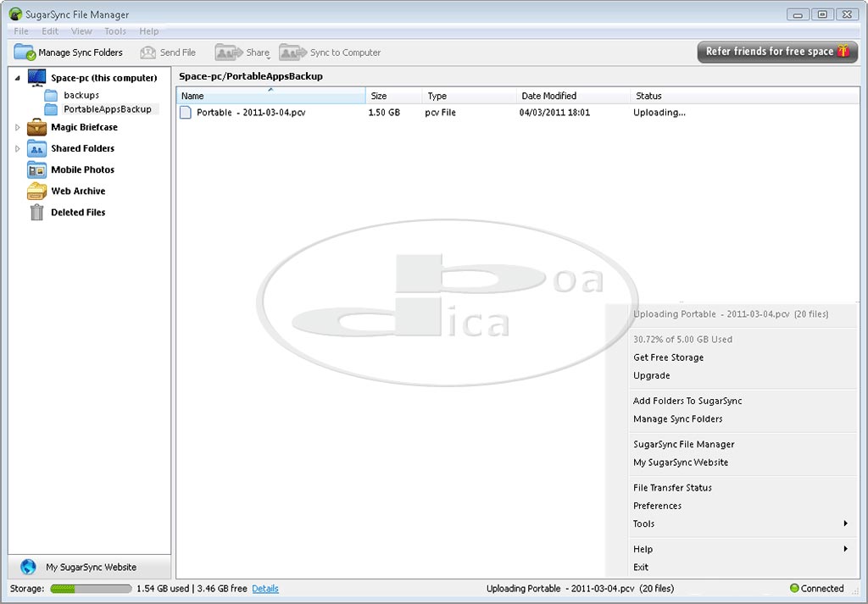Click the storage usage progress bar
Screen dimensions: 868x604
tap(91, 589)
